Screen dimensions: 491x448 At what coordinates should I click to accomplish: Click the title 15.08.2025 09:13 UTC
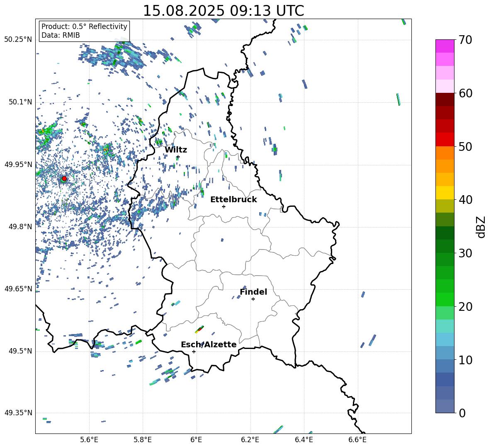point(224,11)
